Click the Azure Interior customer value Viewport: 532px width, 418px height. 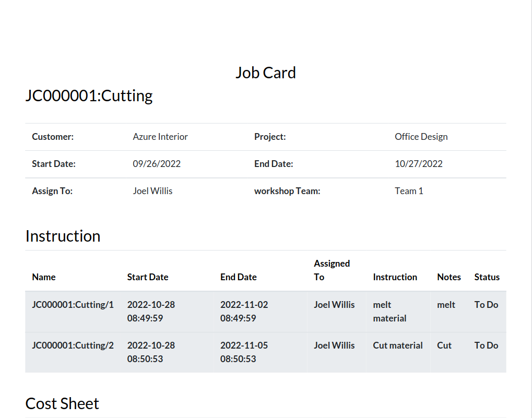(160, 137)
